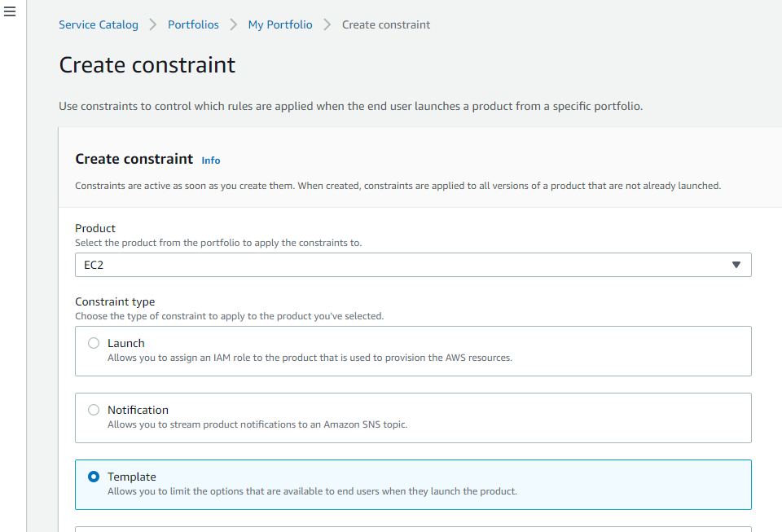Click the Info link beside heading

point(211,160)
